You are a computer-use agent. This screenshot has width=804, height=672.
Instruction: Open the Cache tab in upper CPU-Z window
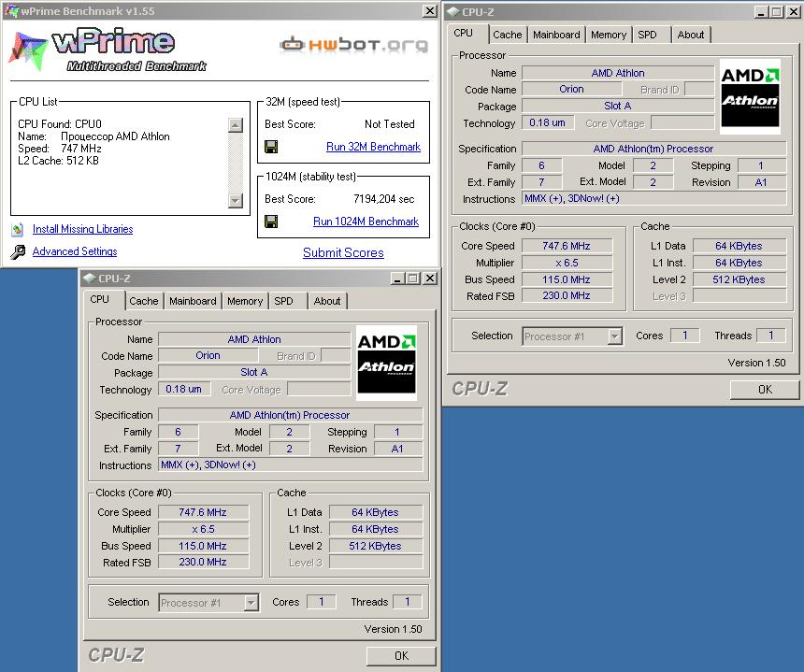(x=507, y=35)
